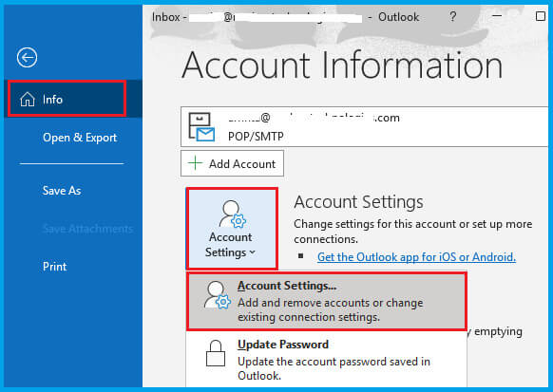The width and height of the screenshot is (553, 392).
Task: Expand the Account Settings dropdown button
Action: [x=232, y=229]
